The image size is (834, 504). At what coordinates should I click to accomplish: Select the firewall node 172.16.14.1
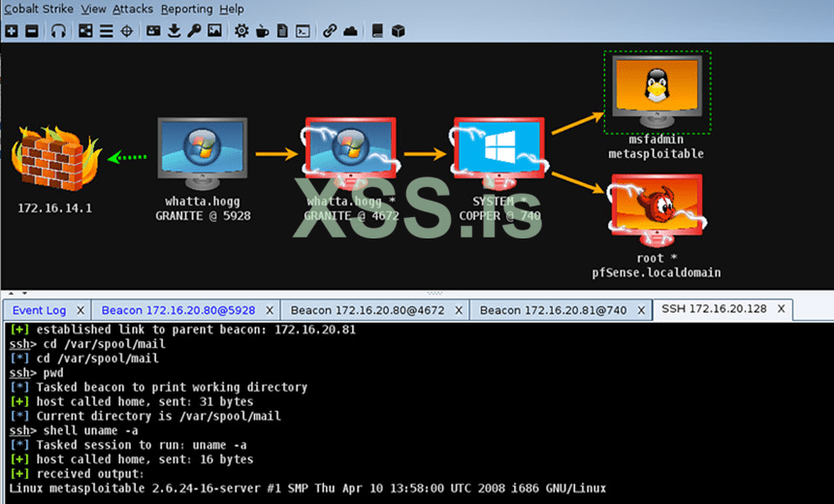55,158
